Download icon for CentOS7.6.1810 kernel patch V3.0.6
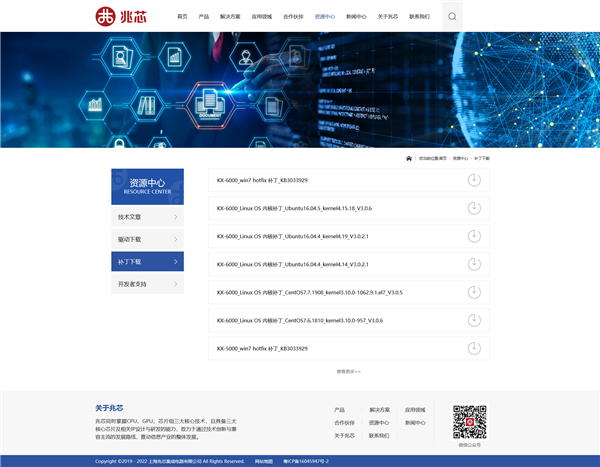The height and width of the screenshot is (467, 600). [x=474, y=320]
